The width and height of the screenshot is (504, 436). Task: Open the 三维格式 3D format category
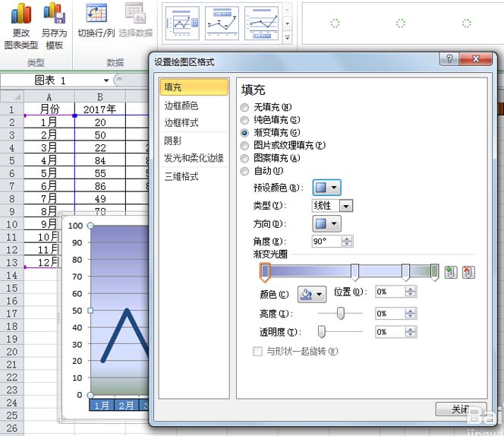(x=181, y=176)
